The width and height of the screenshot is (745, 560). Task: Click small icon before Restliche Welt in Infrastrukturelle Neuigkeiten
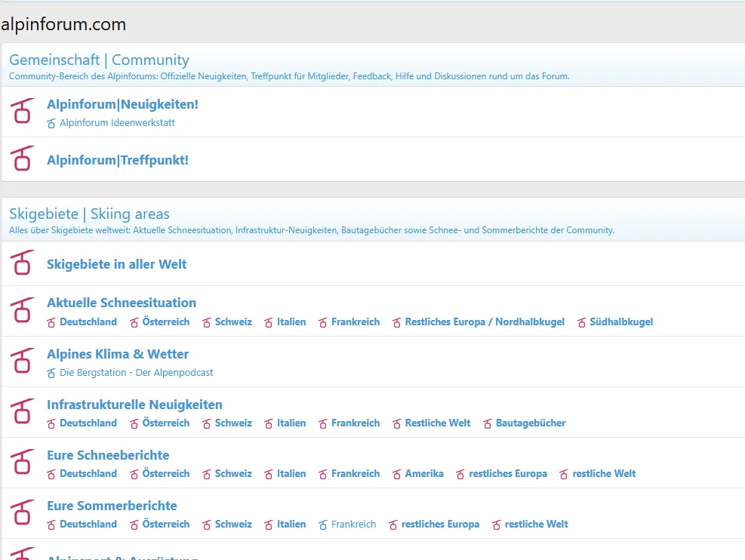tap(397, 423)
